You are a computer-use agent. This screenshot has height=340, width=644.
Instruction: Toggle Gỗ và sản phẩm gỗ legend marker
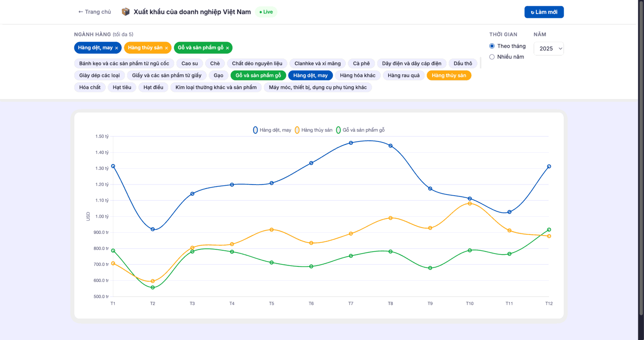338,130
